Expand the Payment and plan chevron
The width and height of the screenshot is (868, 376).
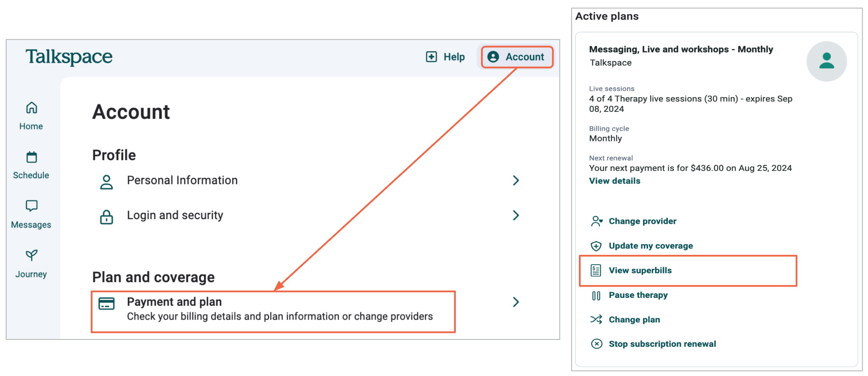pos(516,302)
